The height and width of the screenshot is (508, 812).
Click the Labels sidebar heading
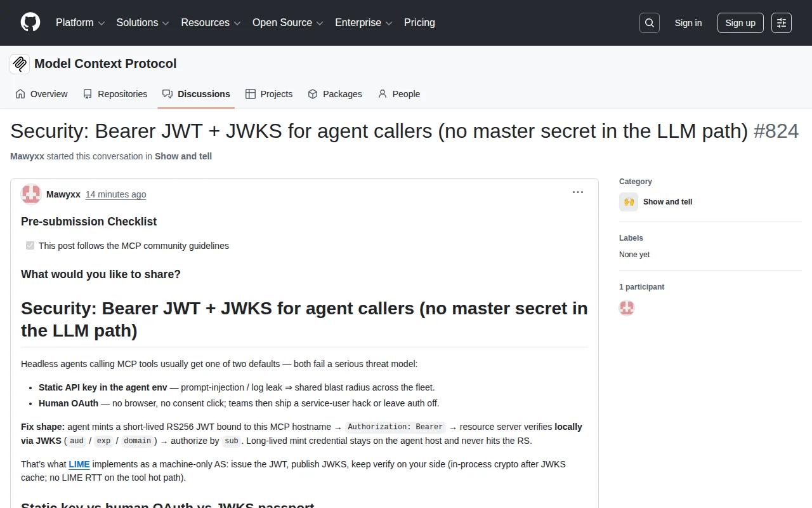[631, 238]
